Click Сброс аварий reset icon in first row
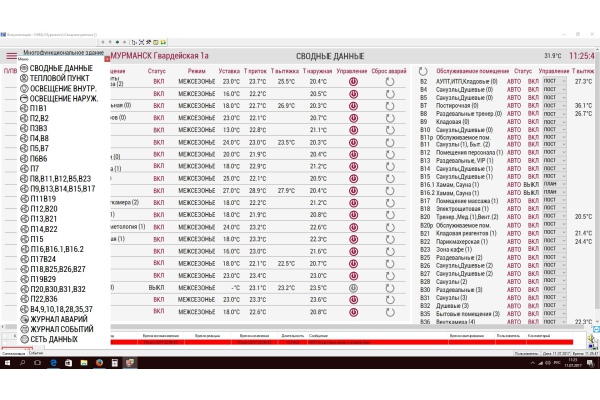The height and width of the screenshot is (400, 600). coord(388,81)
